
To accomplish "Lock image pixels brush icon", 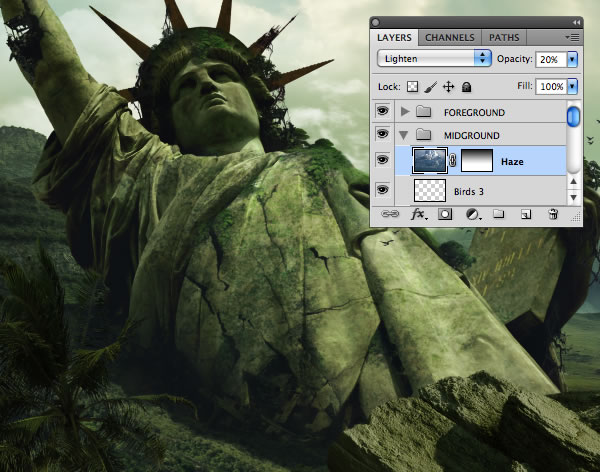I will coord(431,87).
